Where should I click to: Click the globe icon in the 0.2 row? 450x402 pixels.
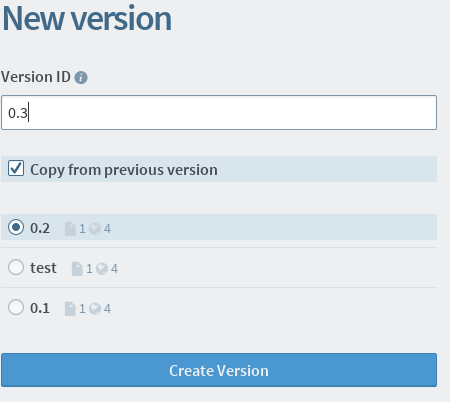click(95, 229)
